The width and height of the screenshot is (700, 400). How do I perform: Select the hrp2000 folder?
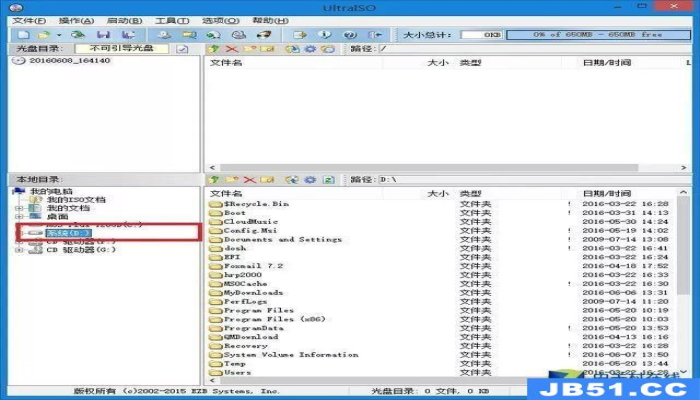click(x=243, y=275)
